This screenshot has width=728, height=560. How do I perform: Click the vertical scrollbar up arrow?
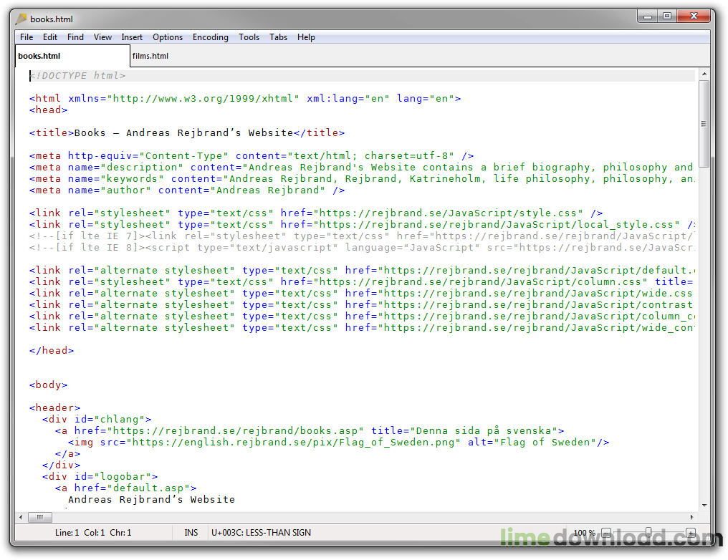704,74
